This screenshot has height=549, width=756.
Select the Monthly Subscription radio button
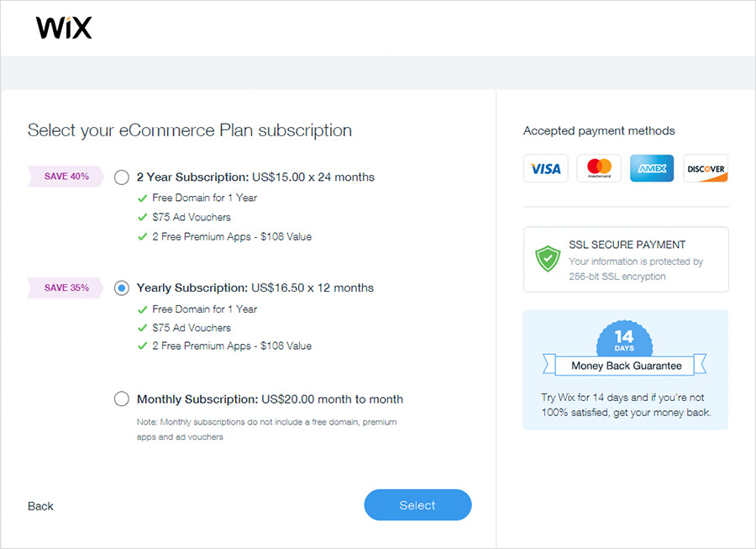click(x=122, y=399)
